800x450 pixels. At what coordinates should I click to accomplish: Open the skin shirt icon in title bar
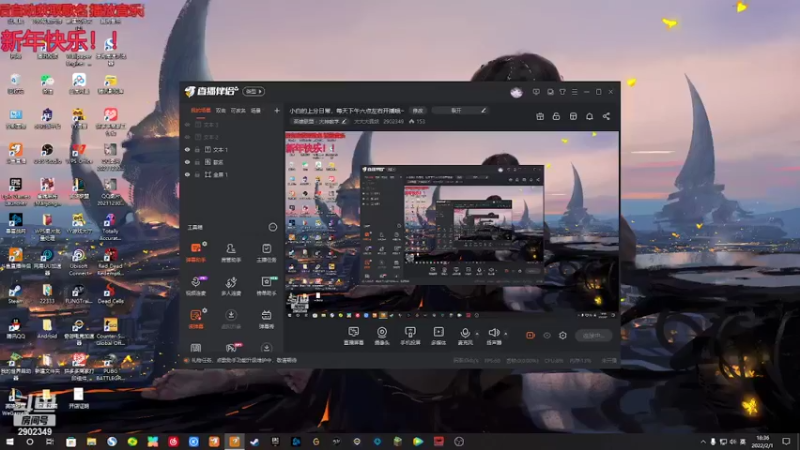[x=562, y=92]
